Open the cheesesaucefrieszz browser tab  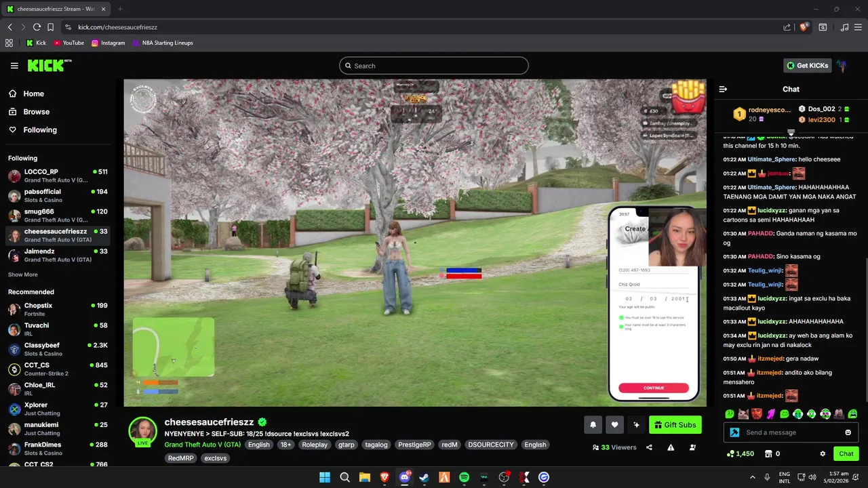tap(57, 9)
